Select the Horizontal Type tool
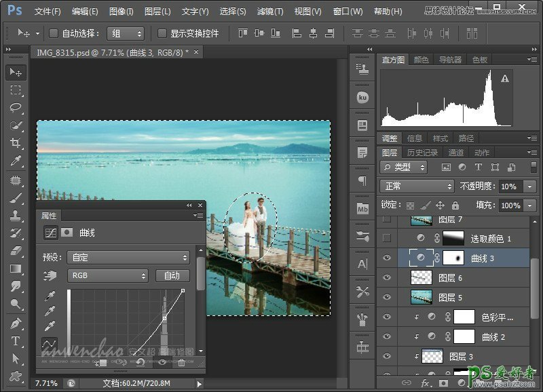Viewport: 543px width, 392px height. [16, 340]
